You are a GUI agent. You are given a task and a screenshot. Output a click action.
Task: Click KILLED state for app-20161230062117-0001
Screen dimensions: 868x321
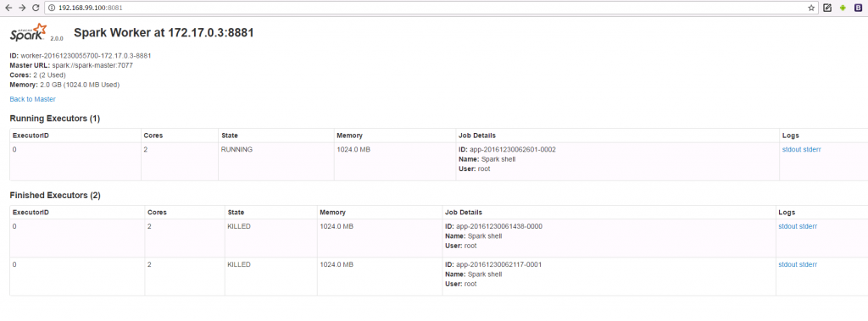pyautogui.click(x=239, y=264)
